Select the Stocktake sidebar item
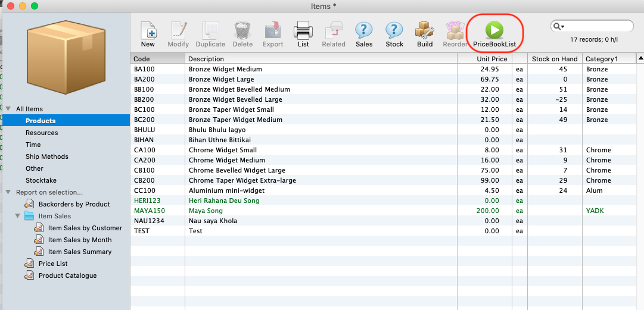Viewport: 644px width, 310px height. pyautogui.click(x=66, y=180)
